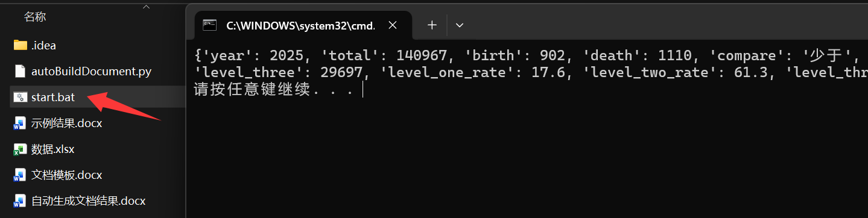Click the 示例结果.docx Word icon
This screenshot has height=218, width=868.
pos(20,123)
